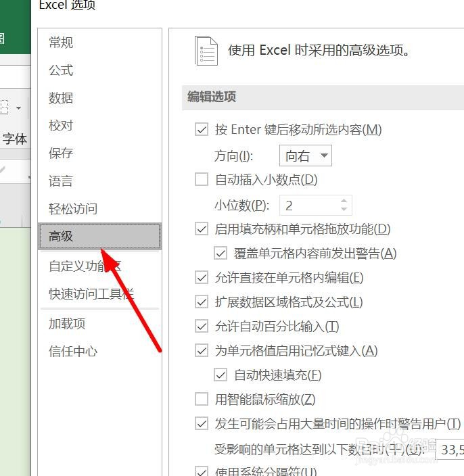
Task: Toggle 允许自动百分比输入 checkbox
Action: pyautogui.click(x=202, y=327)
